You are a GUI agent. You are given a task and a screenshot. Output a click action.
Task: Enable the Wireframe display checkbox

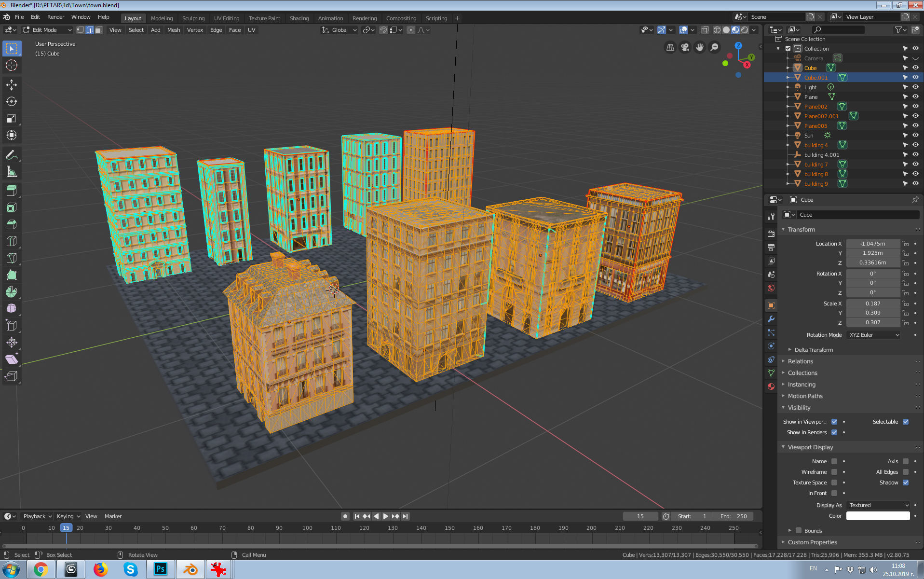click(834, 472)
